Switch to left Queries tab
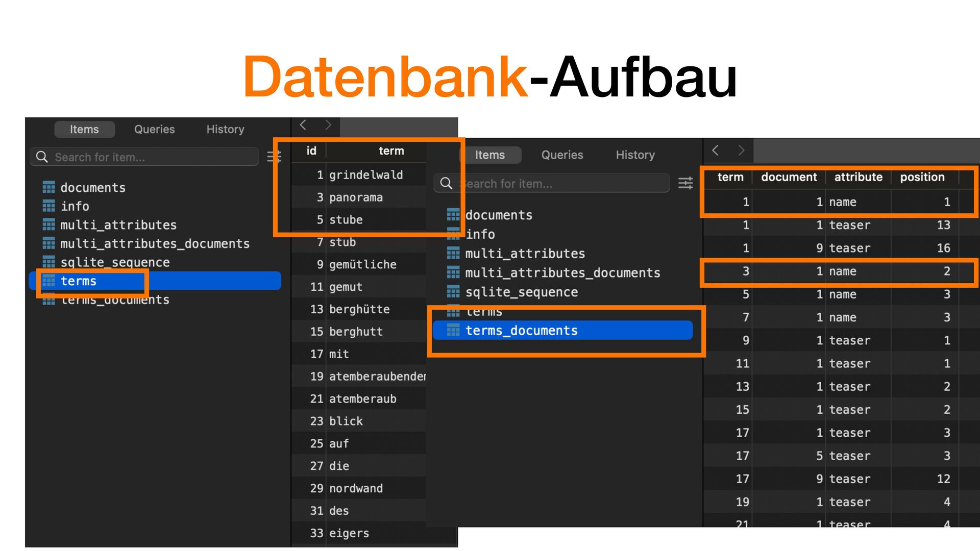This screenshot has height=551, width=980. pos(154,129)
